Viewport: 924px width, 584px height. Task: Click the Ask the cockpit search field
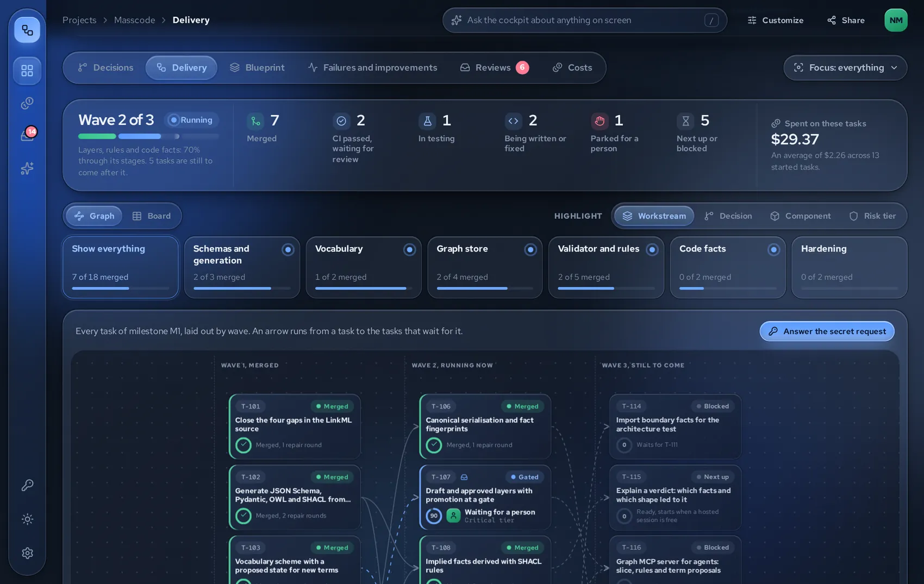click(x=584, y=20)
